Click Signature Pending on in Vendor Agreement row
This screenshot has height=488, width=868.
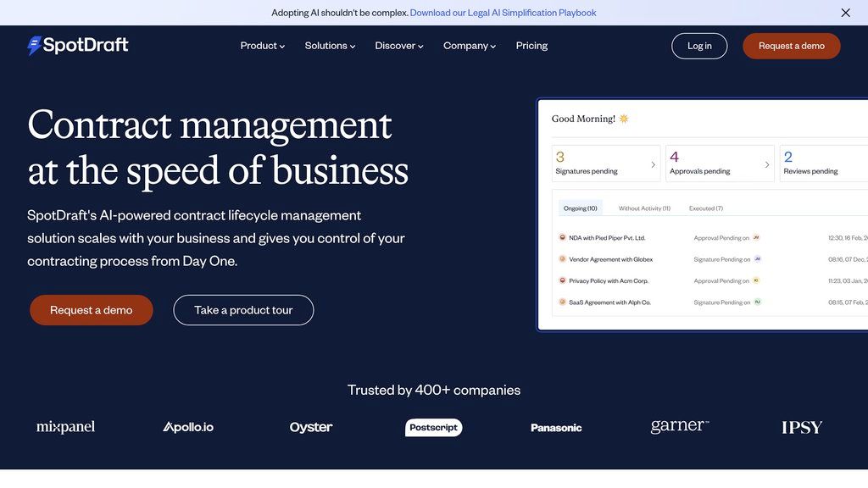tap(722, 259)
